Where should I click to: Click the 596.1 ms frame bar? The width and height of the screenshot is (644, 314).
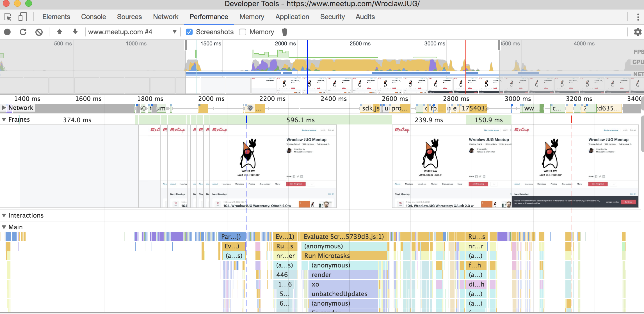[x=300, y=120]
